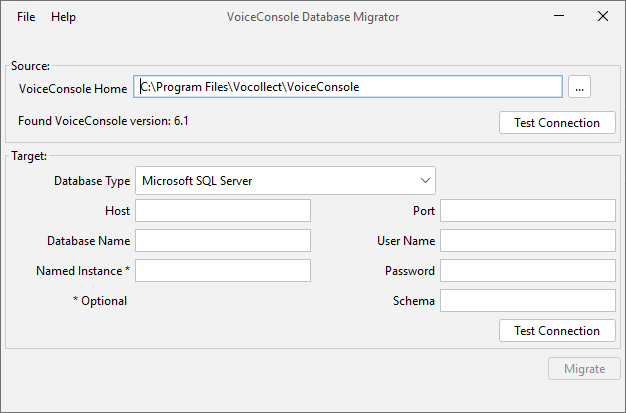
Task: Click the browse (...) button for VoiceConsole Home
Action: click(580, 87)
